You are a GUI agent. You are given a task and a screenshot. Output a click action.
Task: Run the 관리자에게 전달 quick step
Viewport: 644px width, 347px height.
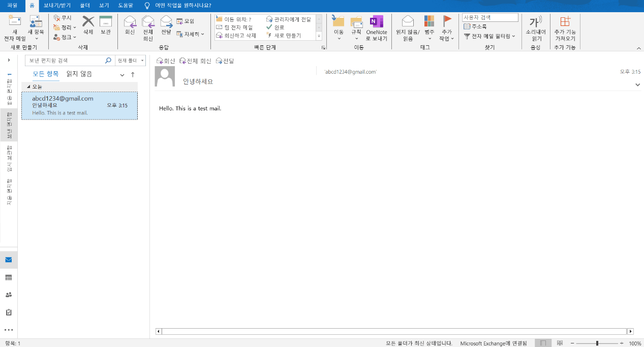click(x=289, y=19)
